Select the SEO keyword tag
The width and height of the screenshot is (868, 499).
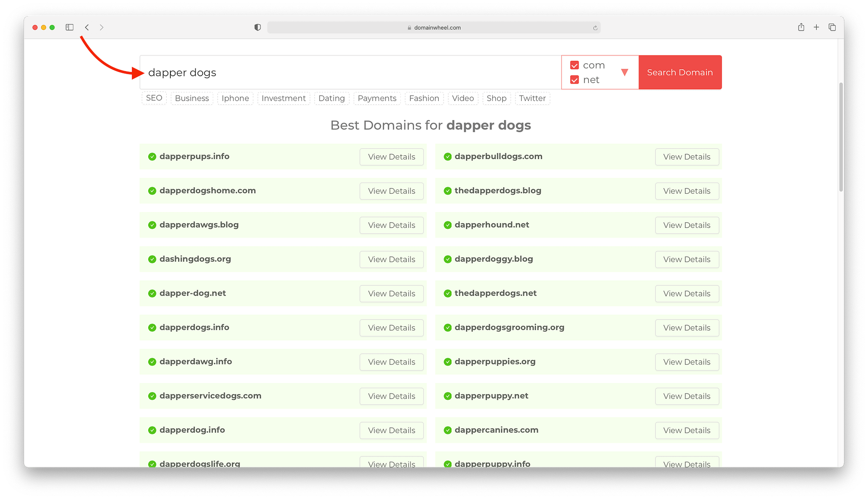[x=154, y=98]
